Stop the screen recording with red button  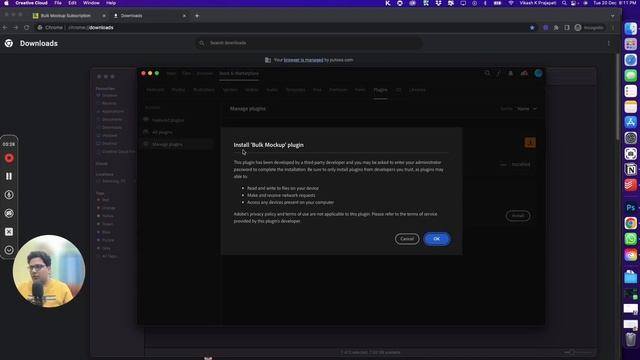[x=9, y=158]
